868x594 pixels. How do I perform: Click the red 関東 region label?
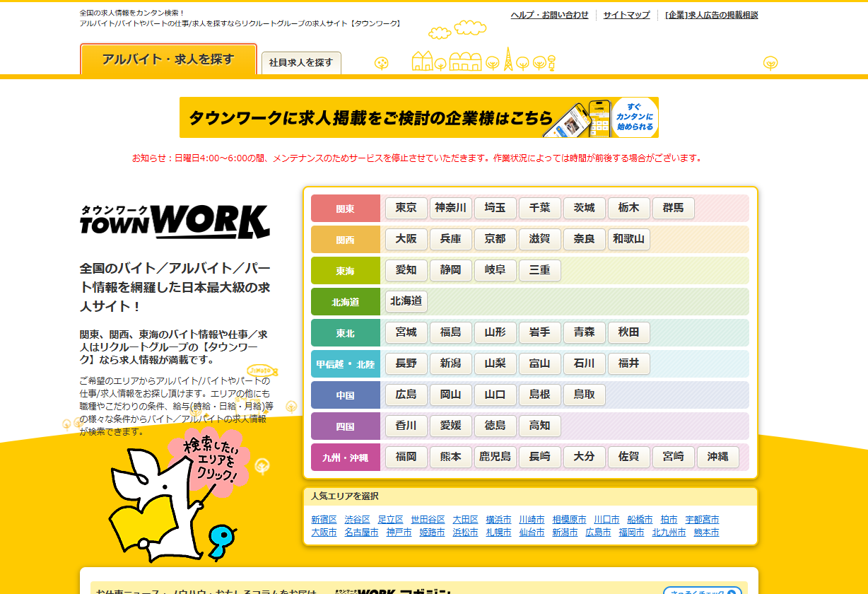coord(346,209)
